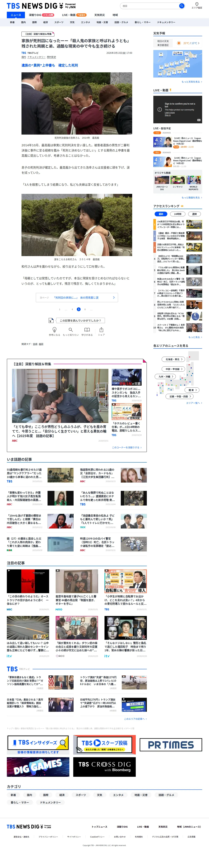Image resolution: width=209 pixels, height=868 pixels.
Task: Open もっと動画を見る link
Action: click(192, 198)
